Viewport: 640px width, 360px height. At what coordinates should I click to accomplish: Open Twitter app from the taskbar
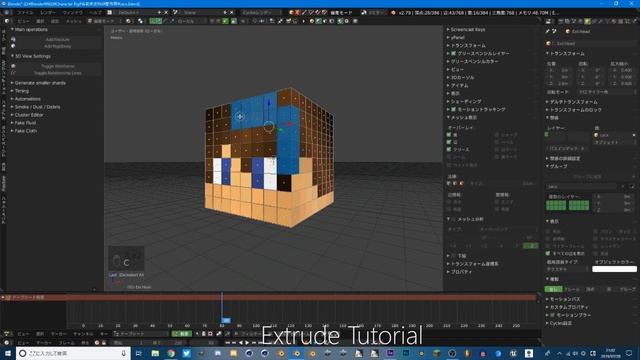[x=187, y=353]
